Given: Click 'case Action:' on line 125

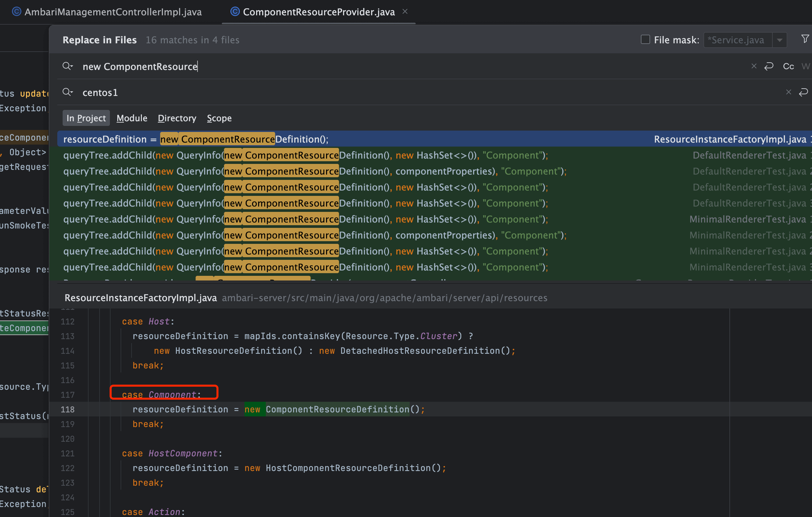Looking at the screenshot, I should click(x=154, y=512).
